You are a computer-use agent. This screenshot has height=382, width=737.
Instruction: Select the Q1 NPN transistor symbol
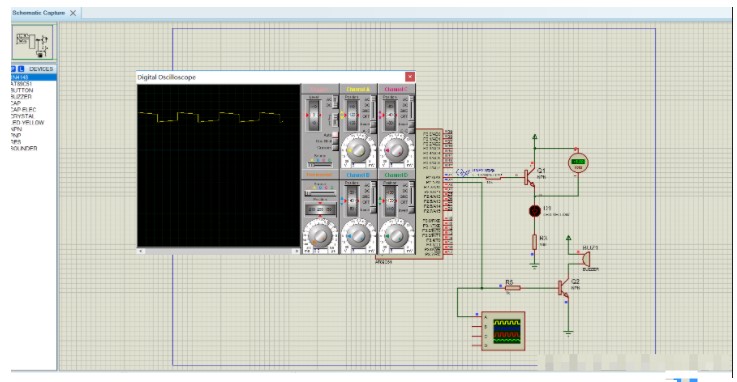[530, 178]
